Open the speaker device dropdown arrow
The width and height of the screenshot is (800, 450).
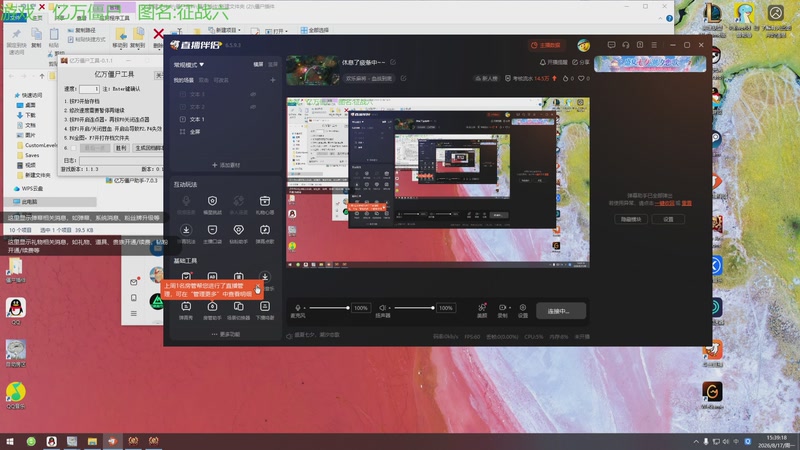pyautogui.click(x=389, y=308)
